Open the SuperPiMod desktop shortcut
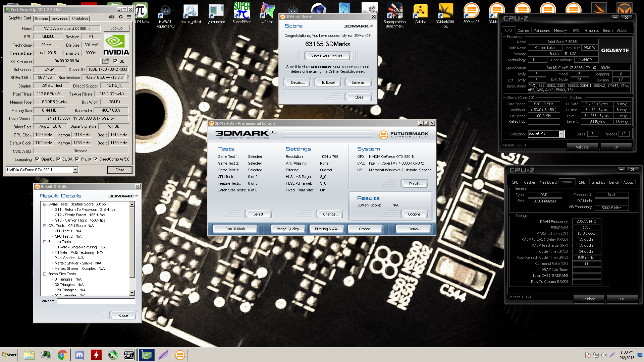644x362 pixels. point(242,13)
